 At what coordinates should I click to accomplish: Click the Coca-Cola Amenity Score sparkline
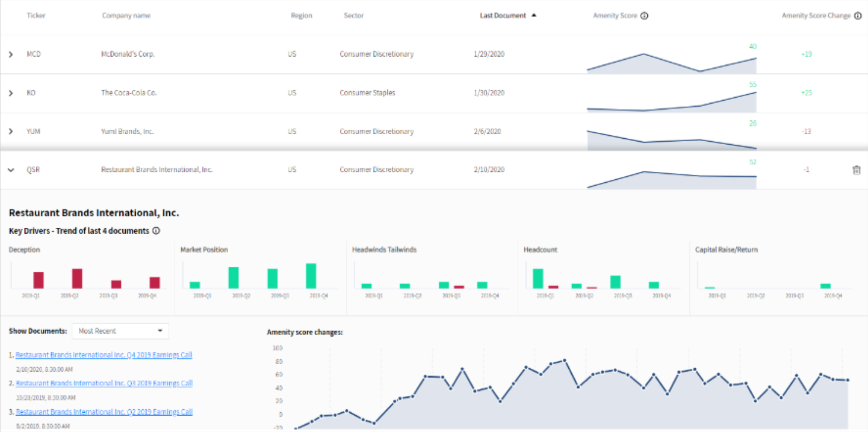coord(672,102)
